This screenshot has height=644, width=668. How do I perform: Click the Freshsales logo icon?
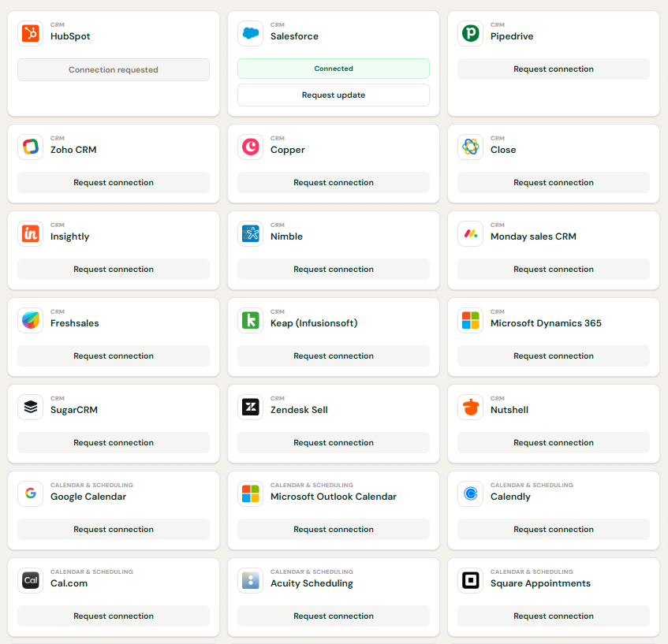(x=31, y=320)
